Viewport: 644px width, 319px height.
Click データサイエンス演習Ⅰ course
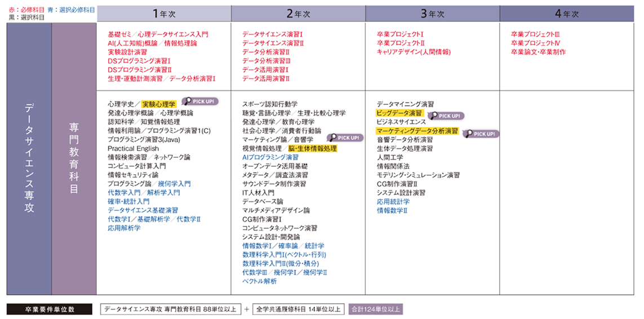pos(272,34)
